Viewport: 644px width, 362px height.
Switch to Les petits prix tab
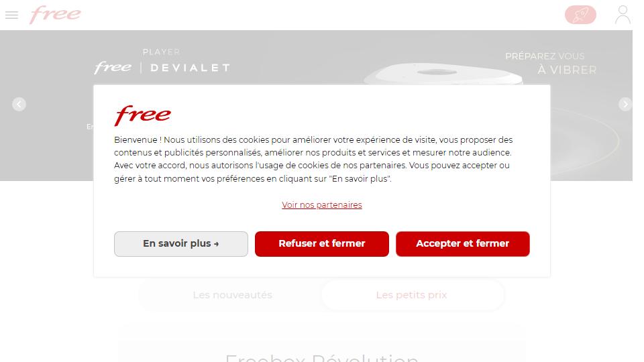pyautogui.click(x=411, y=295)
